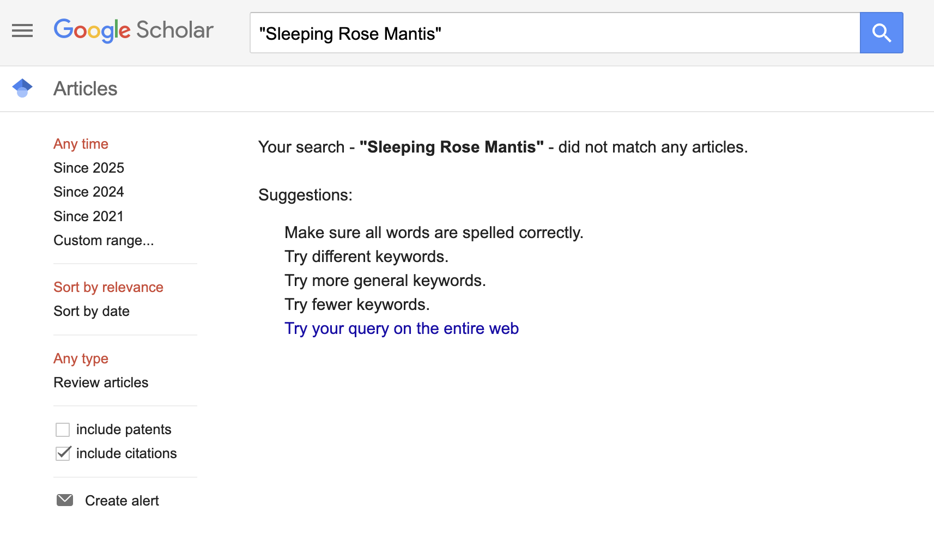The image size is (934, 560).
Task: Show only Review articles
Action: (x=101, y=382)
